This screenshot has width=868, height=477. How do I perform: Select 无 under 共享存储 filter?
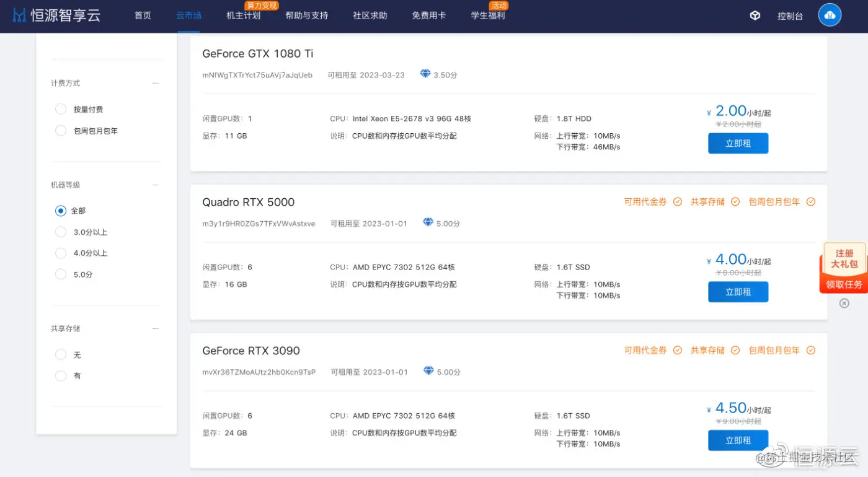coord(61,355)
